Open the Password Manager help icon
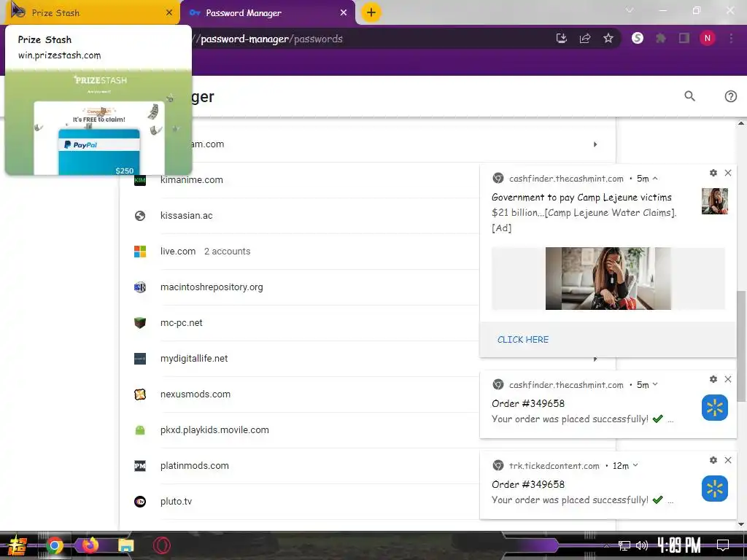747x560 pixels. pos(731,96)
